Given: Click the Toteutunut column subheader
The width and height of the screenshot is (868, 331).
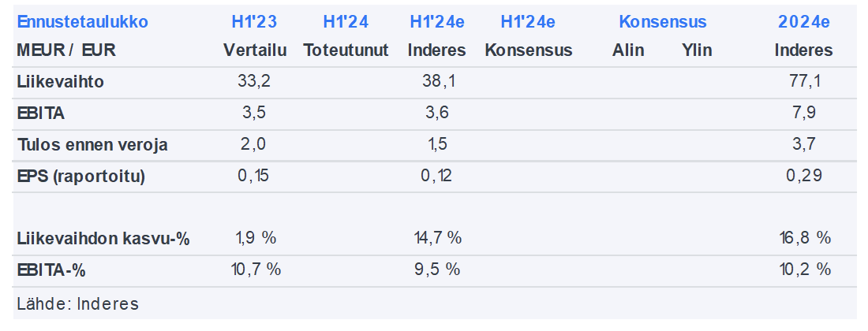Looking at the screenshot, I should point(346,50).
